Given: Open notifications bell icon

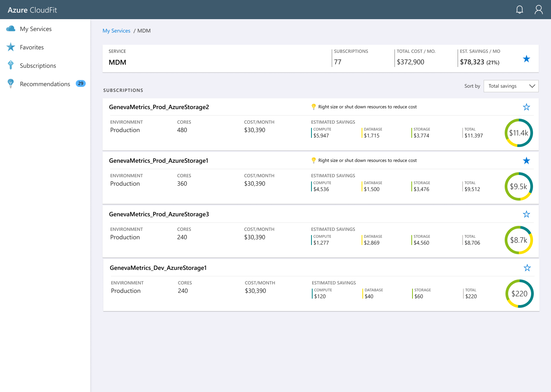Looking at the screenshot, I should tap(520, 10).
